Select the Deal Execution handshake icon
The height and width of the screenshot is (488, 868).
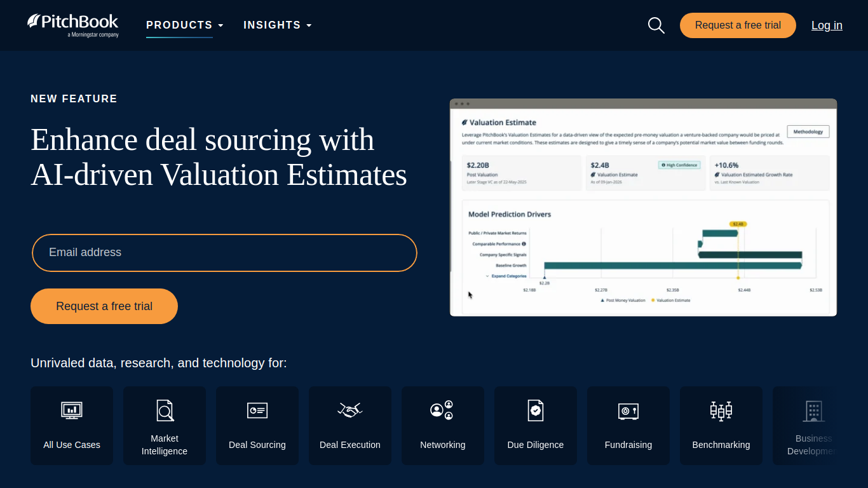(x=350, y=410)
